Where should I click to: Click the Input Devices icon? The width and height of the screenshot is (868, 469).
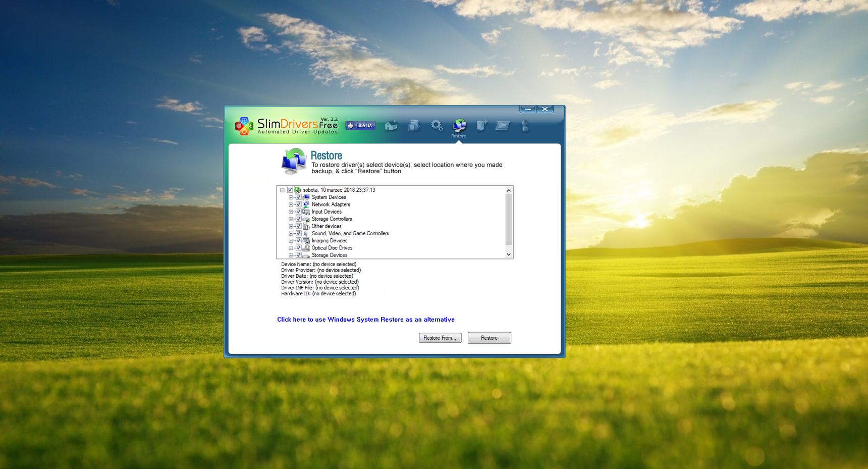click(x=306, y=212)
